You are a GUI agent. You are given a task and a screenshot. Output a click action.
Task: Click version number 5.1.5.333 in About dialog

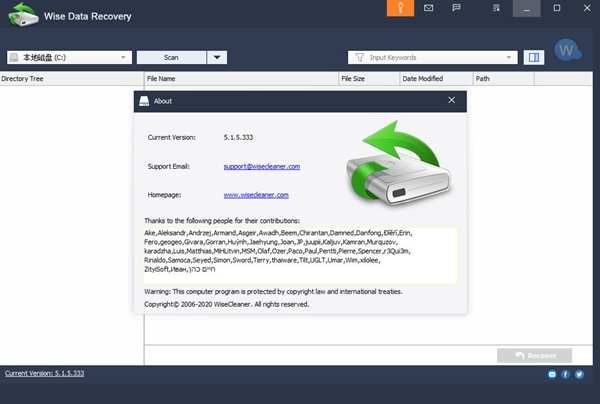tap(238, 137)
